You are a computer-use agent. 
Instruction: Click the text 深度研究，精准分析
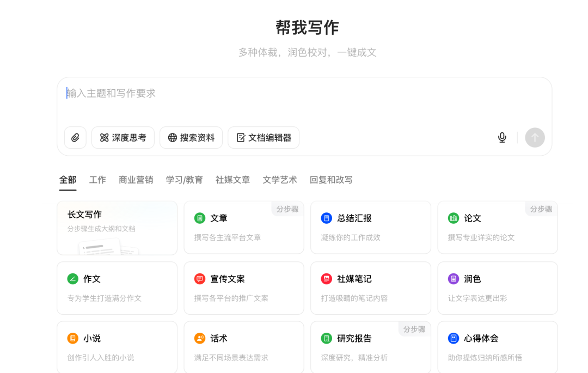click(354, 358)
